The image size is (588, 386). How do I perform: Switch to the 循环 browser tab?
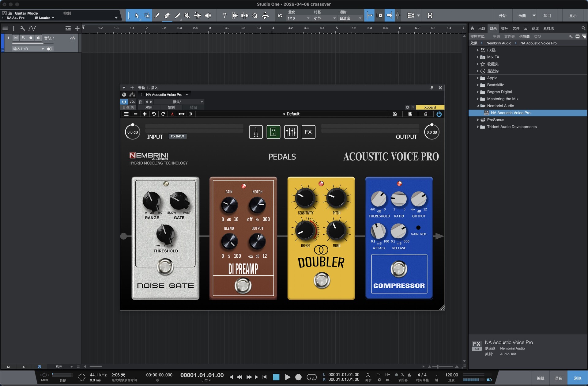point(504,28)
